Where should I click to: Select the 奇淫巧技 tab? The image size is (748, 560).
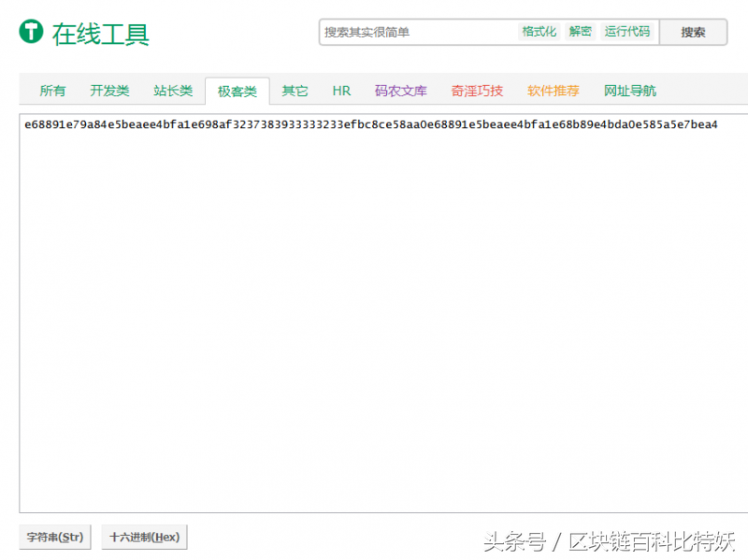(477, 91)
